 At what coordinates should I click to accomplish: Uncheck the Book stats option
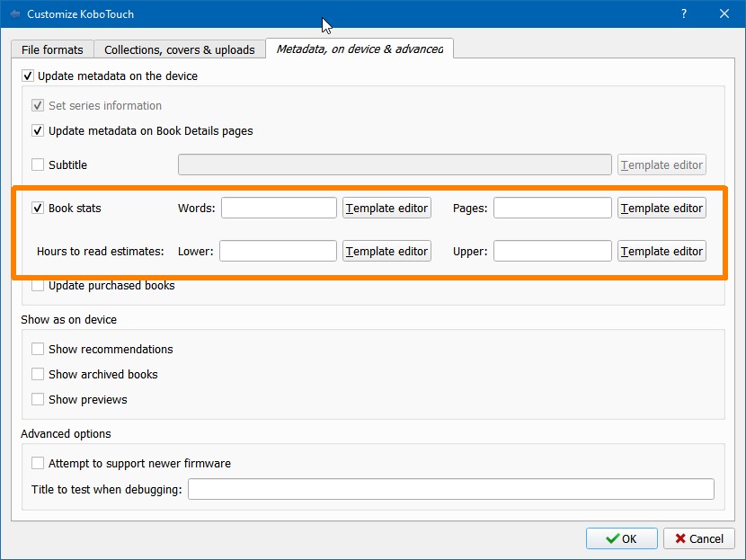(38, 208)
